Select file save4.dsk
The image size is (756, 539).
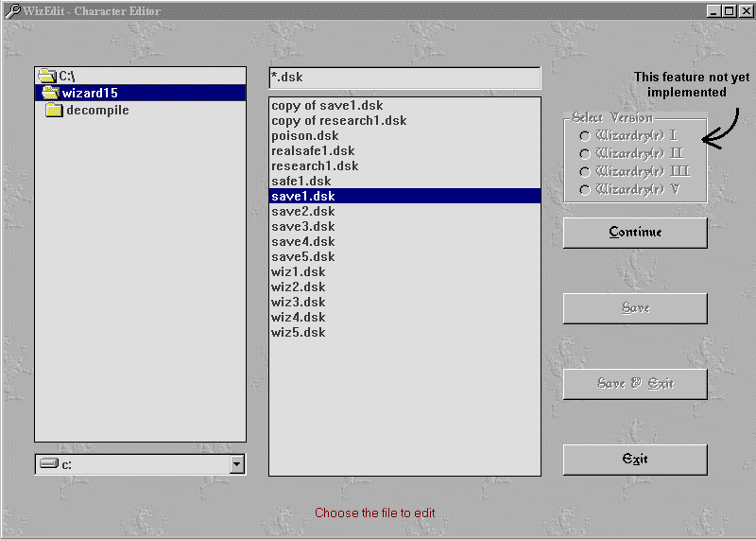tap(405, 241)
